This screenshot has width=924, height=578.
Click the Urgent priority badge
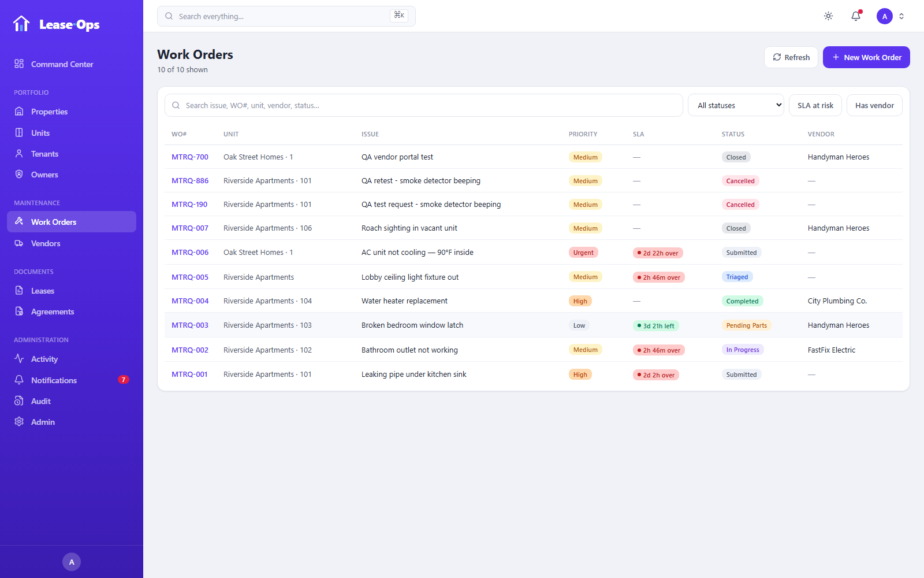click(x=583, y=253)
